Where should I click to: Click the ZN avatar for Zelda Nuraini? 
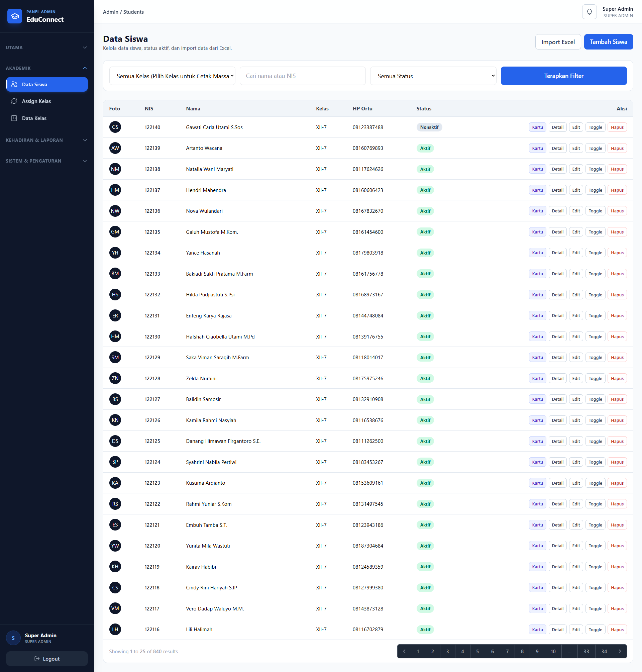[115, 378]
